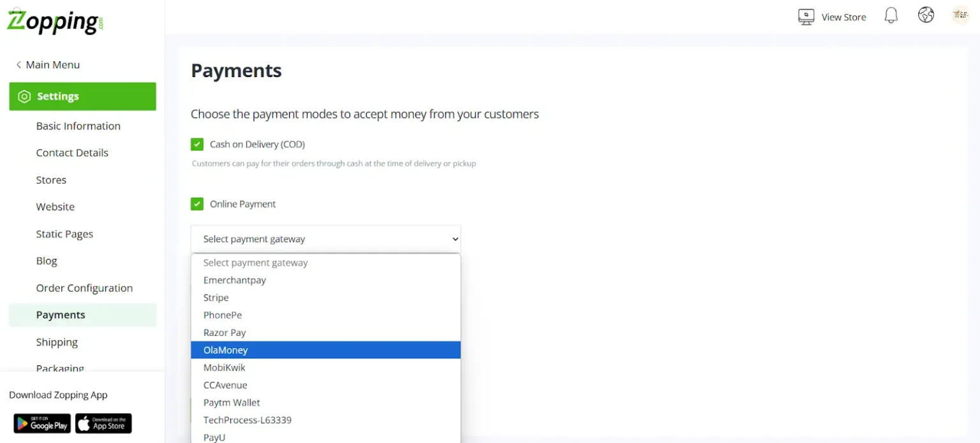Image resolution: width=980 pixels, height=443 pixels.
Task: Open the Select payment gateway dropdown
Action: [325, 239]
